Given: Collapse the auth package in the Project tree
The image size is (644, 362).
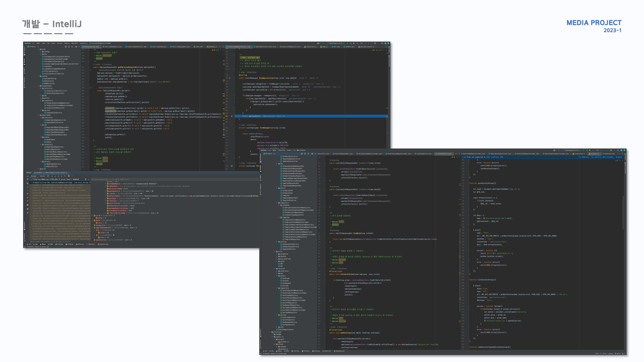Looking at the screenshot, I should coord(38,49).
